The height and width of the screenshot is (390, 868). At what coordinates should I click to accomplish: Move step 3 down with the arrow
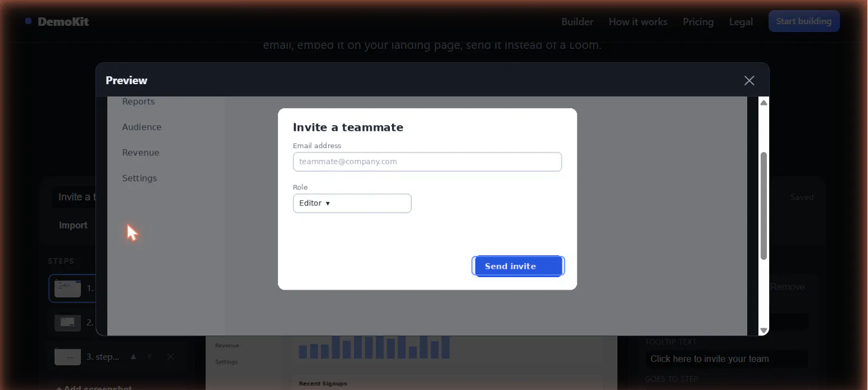[150, 357]
